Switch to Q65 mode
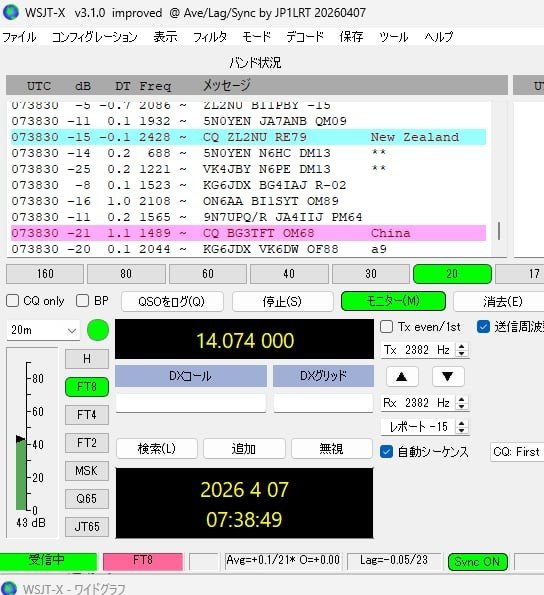Screen dimensions: 544x595 [87, 499]
